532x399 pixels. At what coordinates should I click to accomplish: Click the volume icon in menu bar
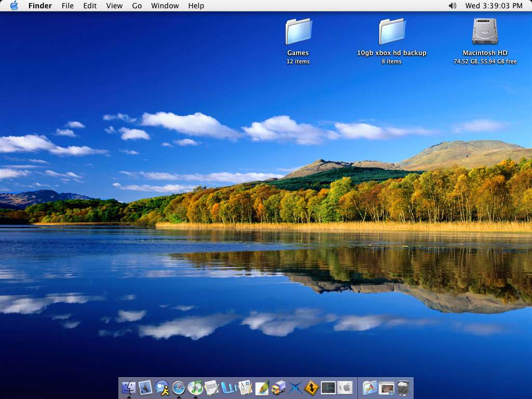click(452, 6)
